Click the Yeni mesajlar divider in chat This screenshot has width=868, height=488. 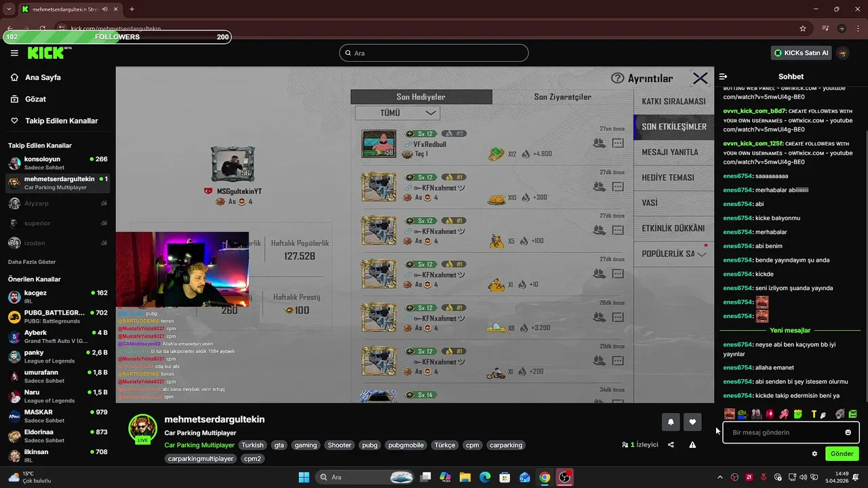(x=790, y=330)
